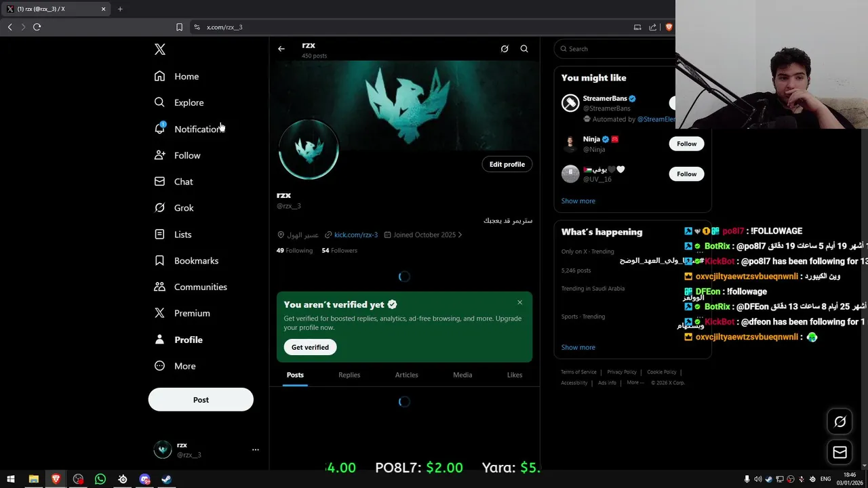Open Terms of Service footer link
The width and height of the screenshot is (868, 488).
pyautogui.click(x=578, y=372)
